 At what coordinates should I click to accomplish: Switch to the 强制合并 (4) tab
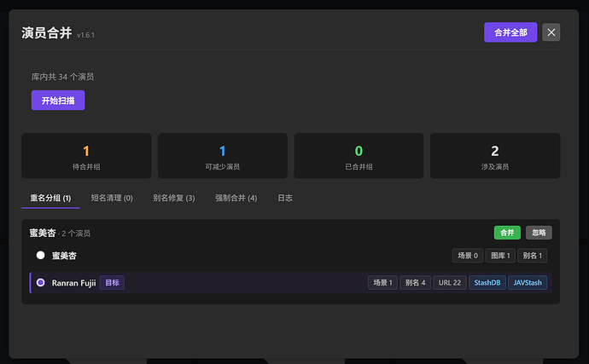click(236, 198)
